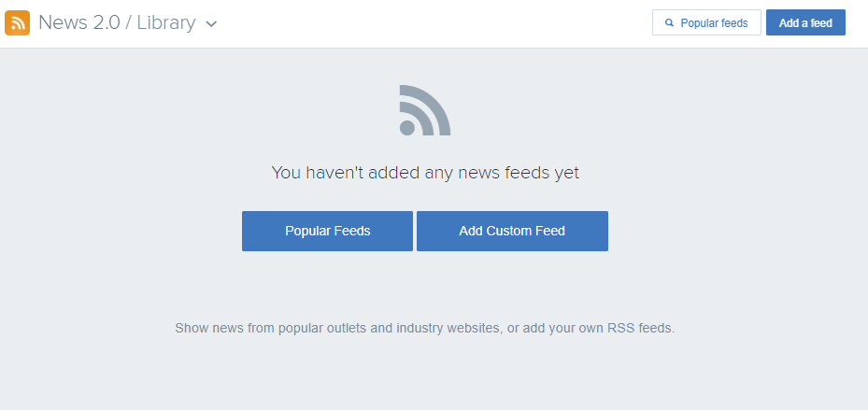Open the News 2.0 / Library title dropdown

pos(127,22)
